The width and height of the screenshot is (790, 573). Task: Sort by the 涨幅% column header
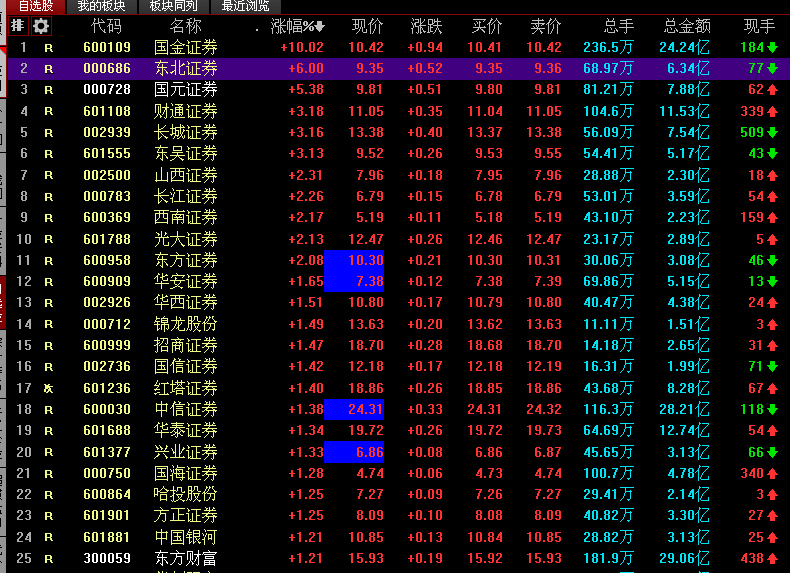tap(297, 26)
